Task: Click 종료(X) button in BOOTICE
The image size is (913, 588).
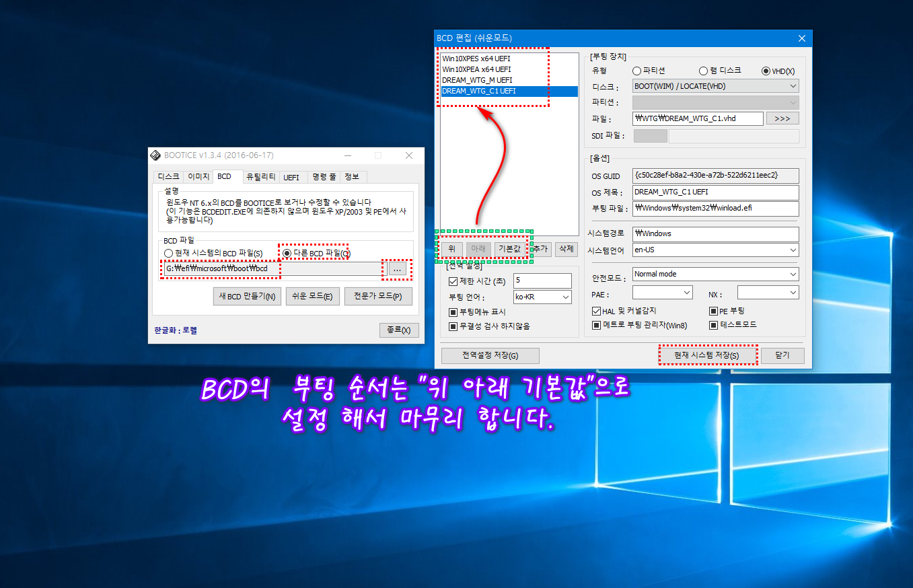Action: 399,330
